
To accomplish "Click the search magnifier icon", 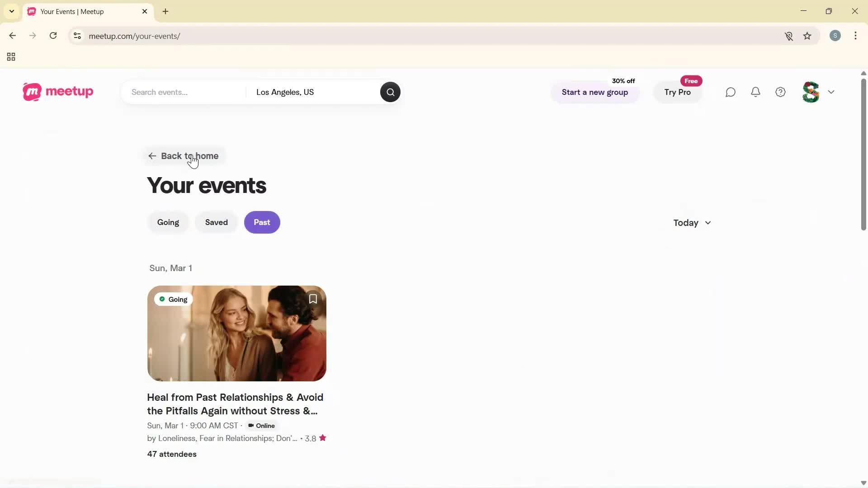I will 390,92.
